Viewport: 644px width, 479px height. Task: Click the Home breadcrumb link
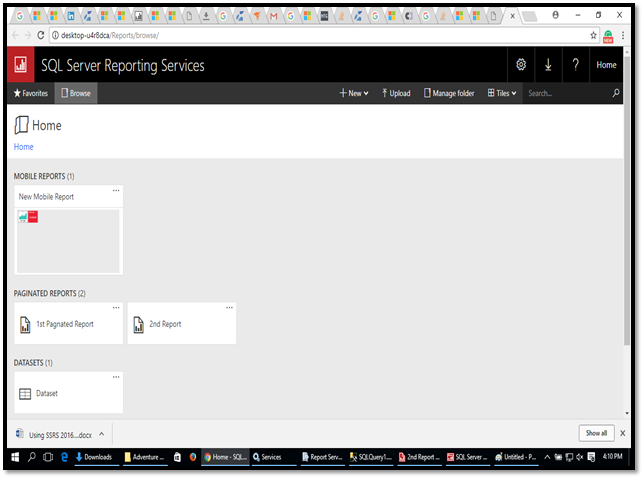pyautogui.click(x=23, y=147)
